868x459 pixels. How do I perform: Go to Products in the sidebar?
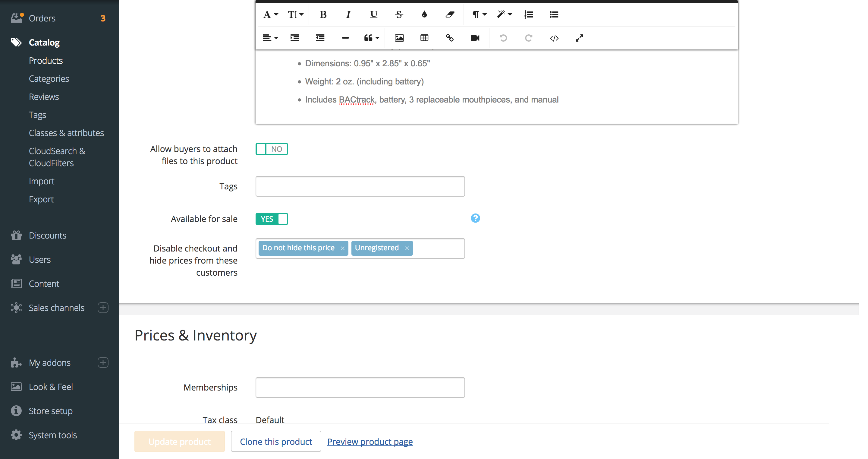click(x=46, y=60)
